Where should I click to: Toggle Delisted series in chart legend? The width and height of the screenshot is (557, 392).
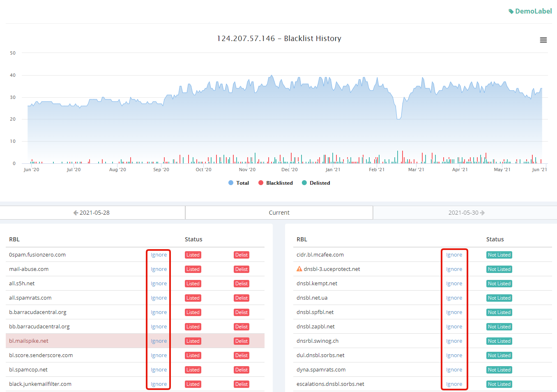click(x=316, y=183)
